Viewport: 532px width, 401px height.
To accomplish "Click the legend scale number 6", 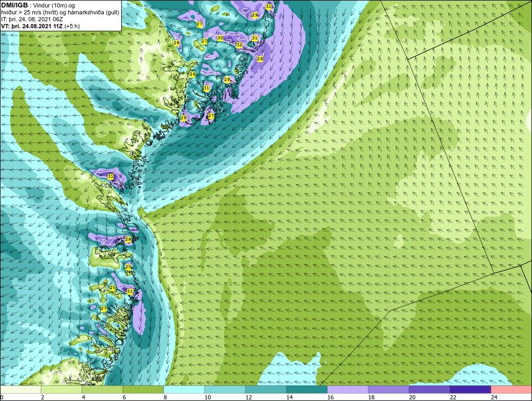I will pyautogui.click(x=124, y=397).
